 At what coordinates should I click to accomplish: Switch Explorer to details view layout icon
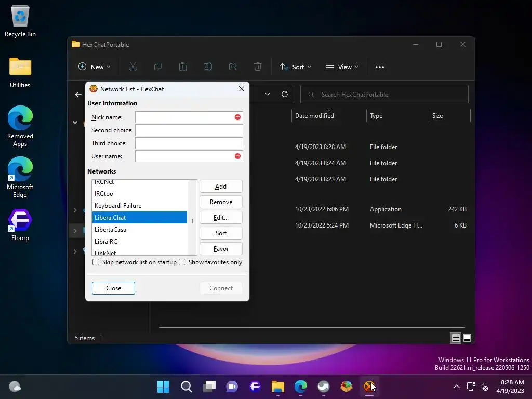pos(456,338)
